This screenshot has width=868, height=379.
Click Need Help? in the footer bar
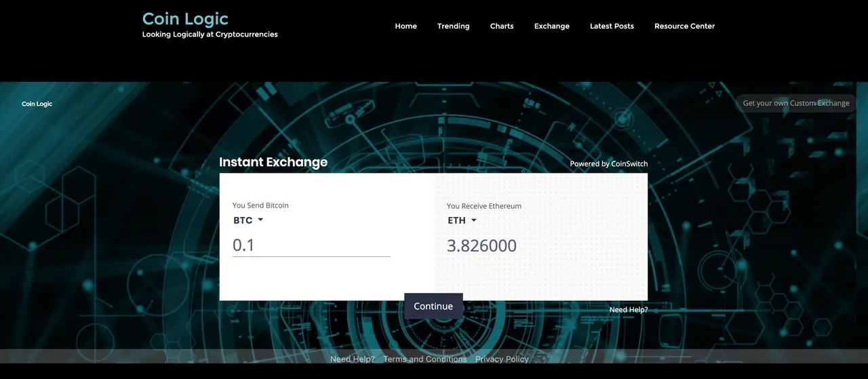[x=352, y=359]
